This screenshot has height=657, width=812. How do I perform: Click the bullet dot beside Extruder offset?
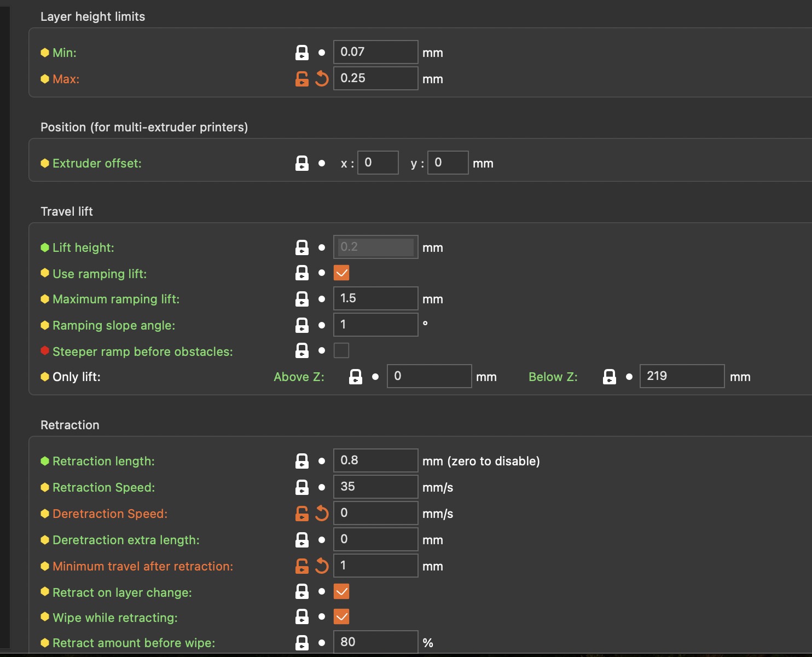[322, 163]
